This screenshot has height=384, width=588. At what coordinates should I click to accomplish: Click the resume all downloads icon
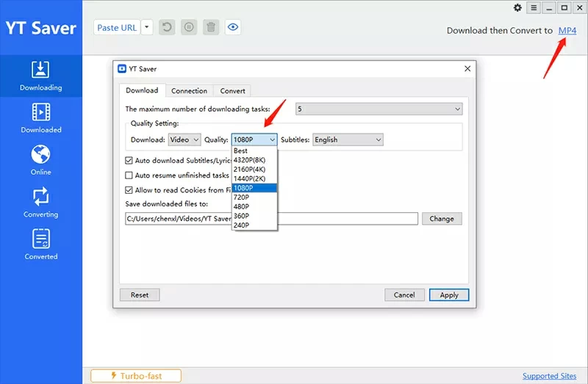coord(168,27)
